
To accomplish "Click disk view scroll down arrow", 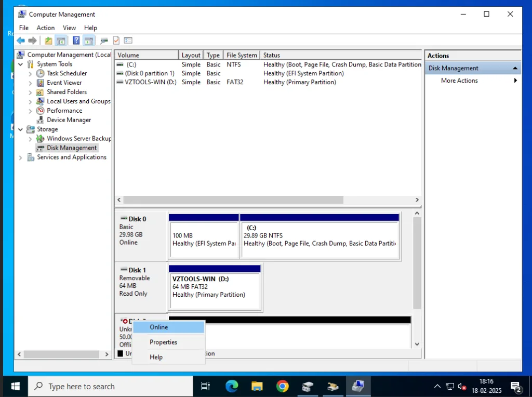I will 417,343.
